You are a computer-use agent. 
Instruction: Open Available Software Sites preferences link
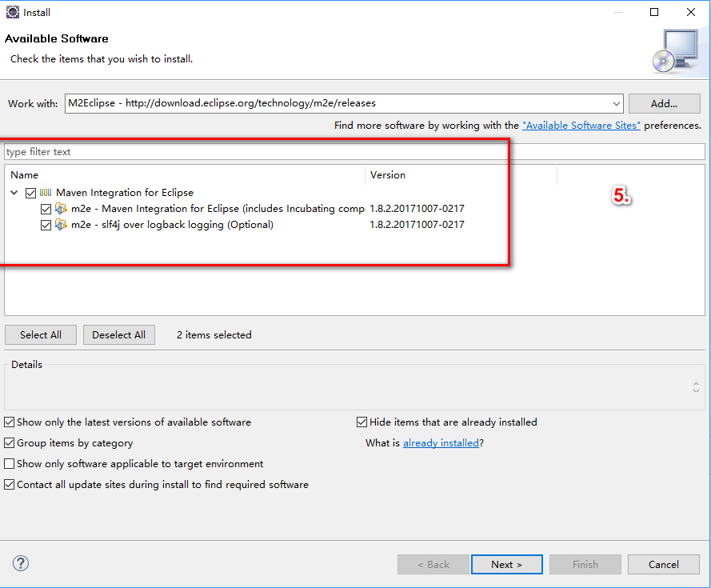[581, 126]
